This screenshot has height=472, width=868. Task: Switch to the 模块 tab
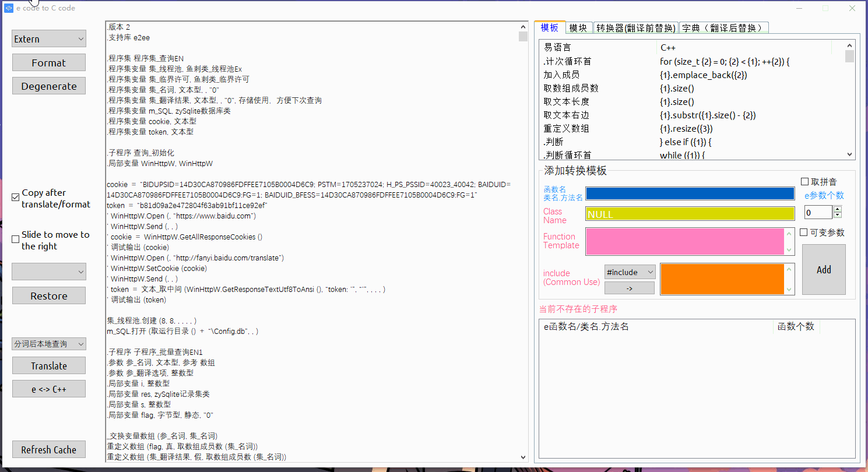click(x=578, y=28)
